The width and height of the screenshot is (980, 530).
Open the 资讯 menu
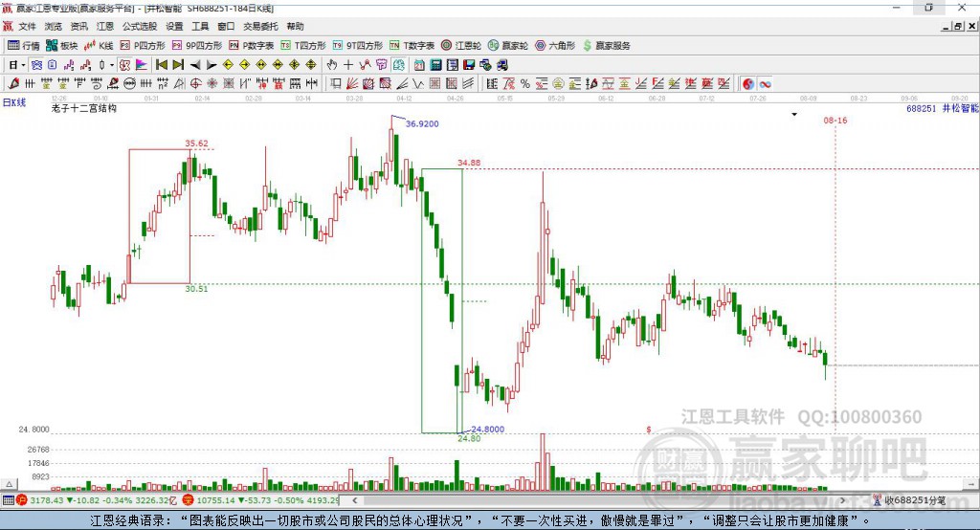pos(78,26)
